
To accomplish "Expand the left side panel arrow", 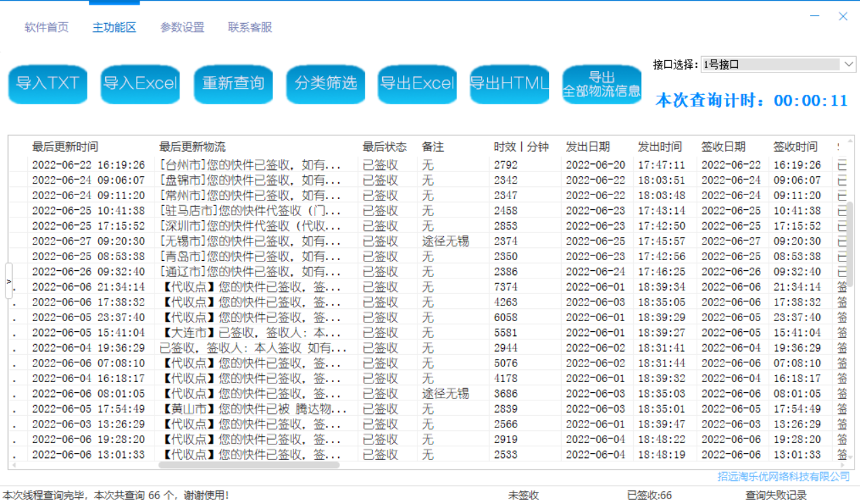I will 9,281.
